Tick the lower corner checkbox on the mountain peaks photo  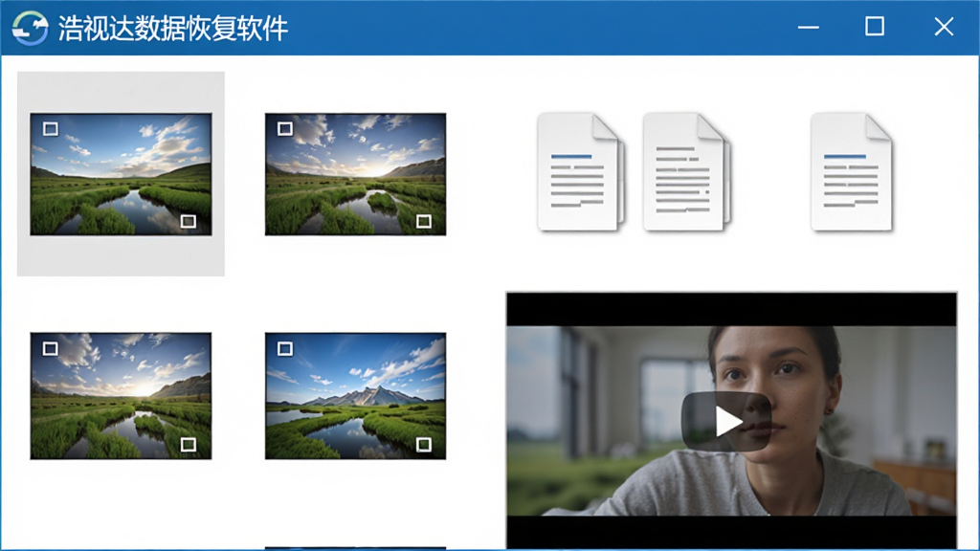click(424, 444)
